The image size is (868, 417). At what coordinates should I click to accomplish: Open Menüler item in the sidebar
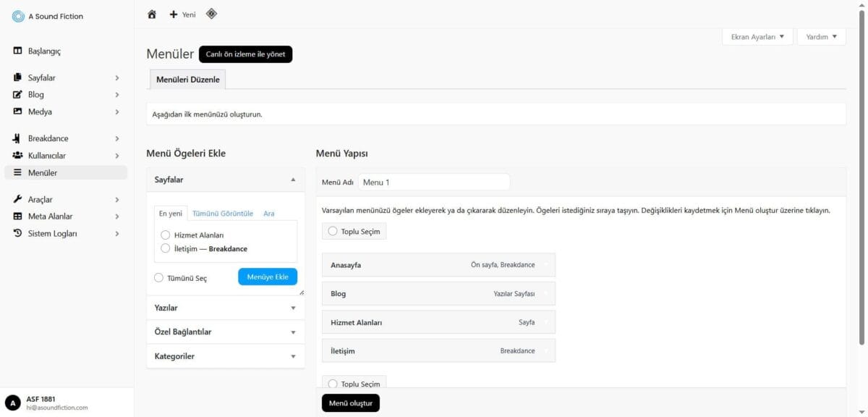pos(43,172)
